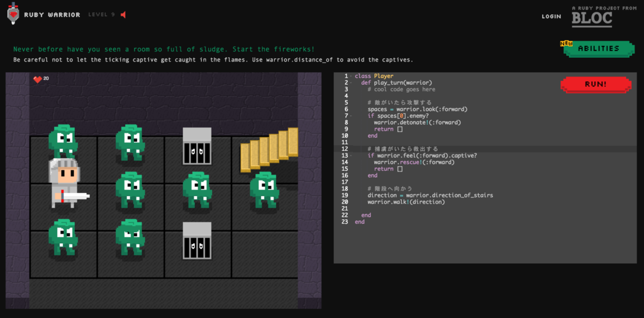Image resolution: width=644 pixels, height=318 pixels.
Task: Click the golden staircase in the room
Action: coord(269,150)
